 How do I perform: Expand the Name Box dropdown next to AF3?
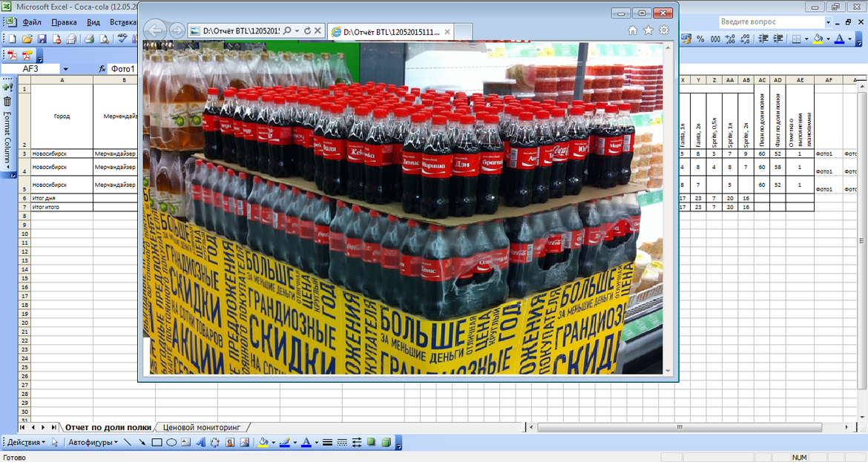65,69
